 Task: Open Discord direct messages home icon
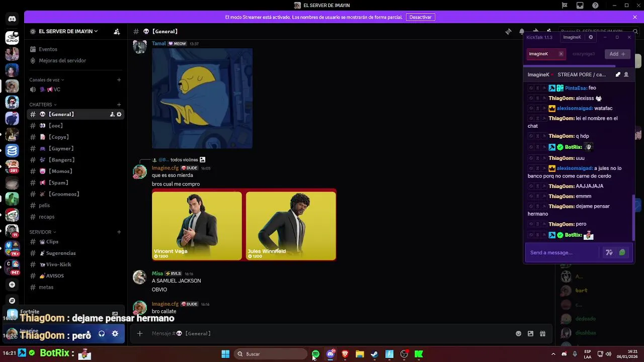tap(12, 19)
